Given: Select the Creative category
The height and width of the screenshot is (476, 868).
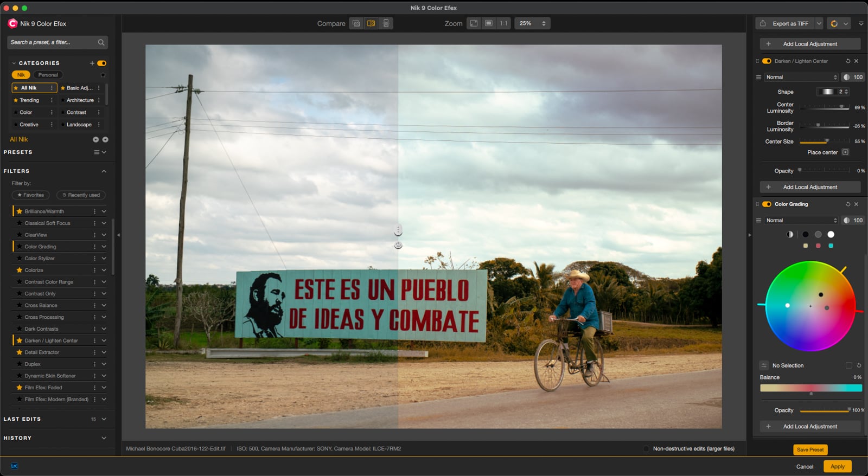Looking at the screenshot, I should click(29, 125).
